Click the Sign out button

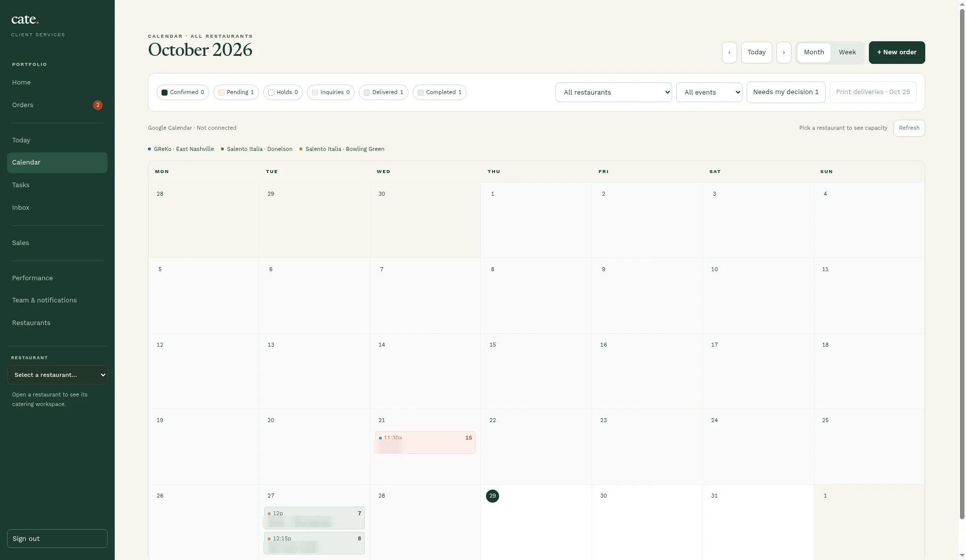(x=57, y=539)
